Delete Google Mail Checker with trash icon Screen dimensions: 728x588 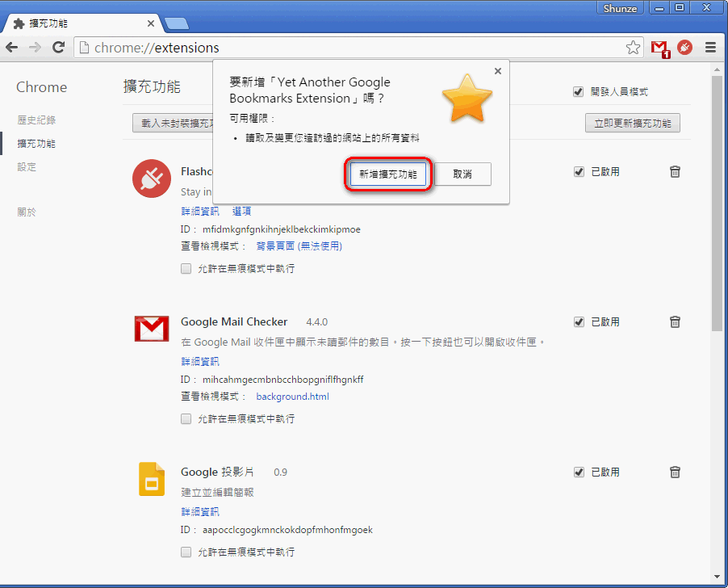click(x=676, y=321)
